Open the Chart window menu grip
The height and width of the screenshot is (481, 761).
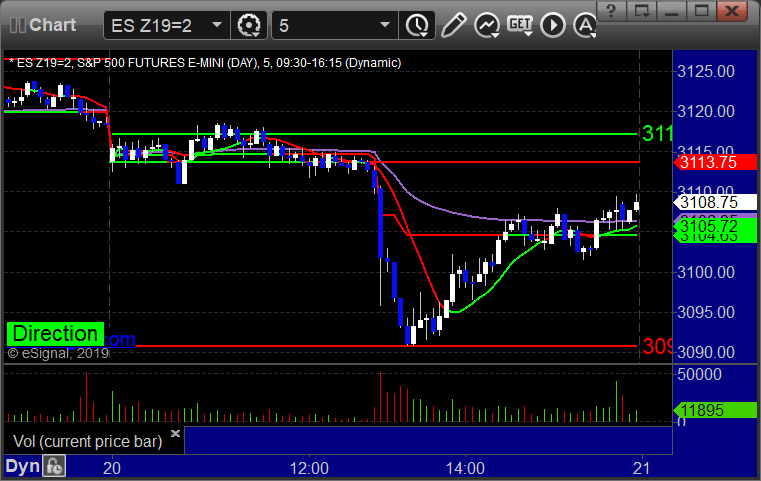point(18,25)
